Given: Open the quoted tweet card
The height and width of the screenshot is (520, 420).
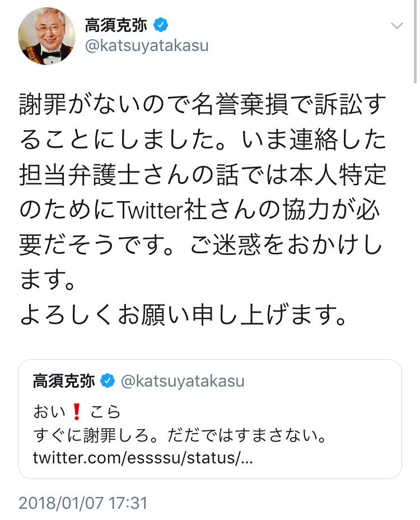Looking at the screenshot, I should [x=210, y=419].
